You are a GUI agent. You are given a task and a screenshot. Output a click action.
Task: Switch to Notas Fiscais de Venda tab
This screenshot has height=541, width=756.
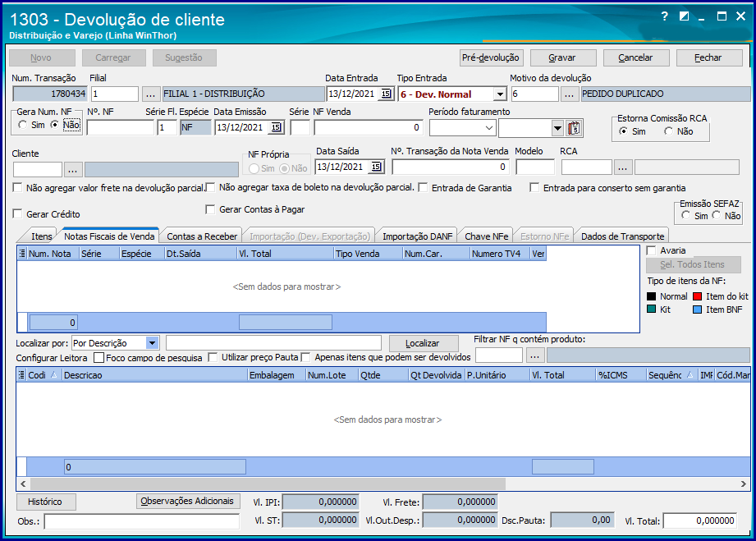click(x=109, y=236)
